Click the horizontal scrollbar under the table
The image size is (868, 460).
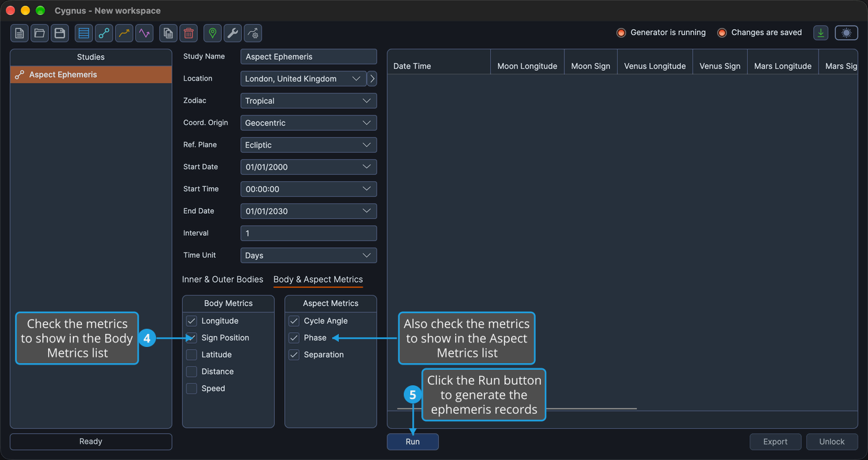click(x=517, y=409)
